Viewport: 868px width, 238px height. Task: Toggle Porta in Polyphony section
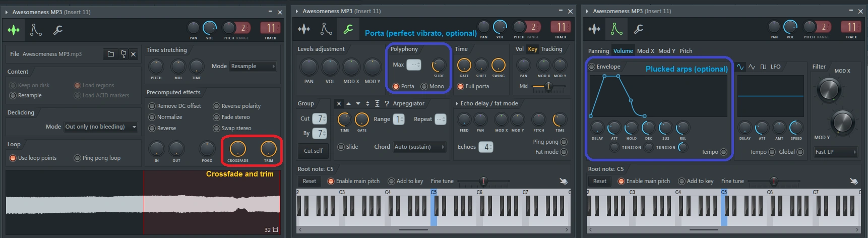tap(403, 86)
